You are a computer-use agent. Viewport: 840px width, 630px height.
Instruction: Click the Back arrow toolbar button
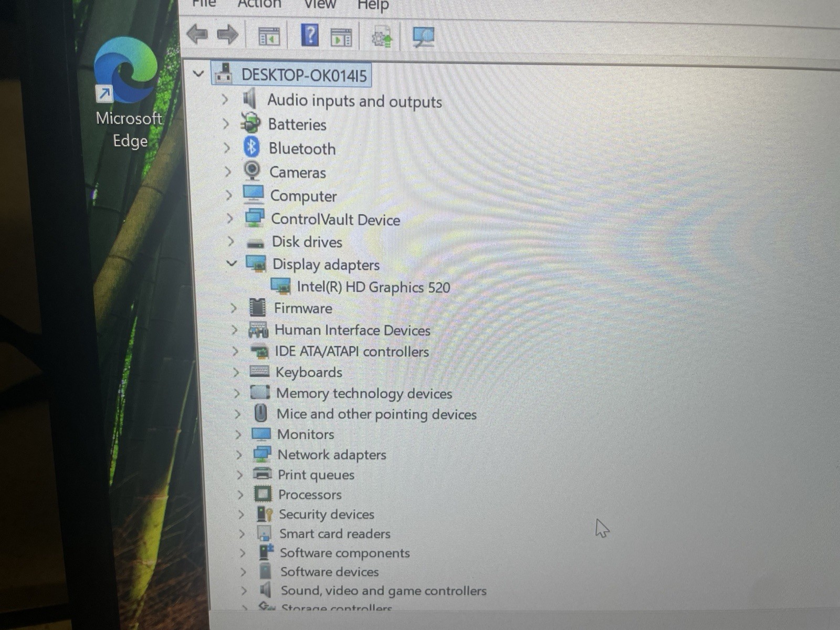[x=197, y=35]
